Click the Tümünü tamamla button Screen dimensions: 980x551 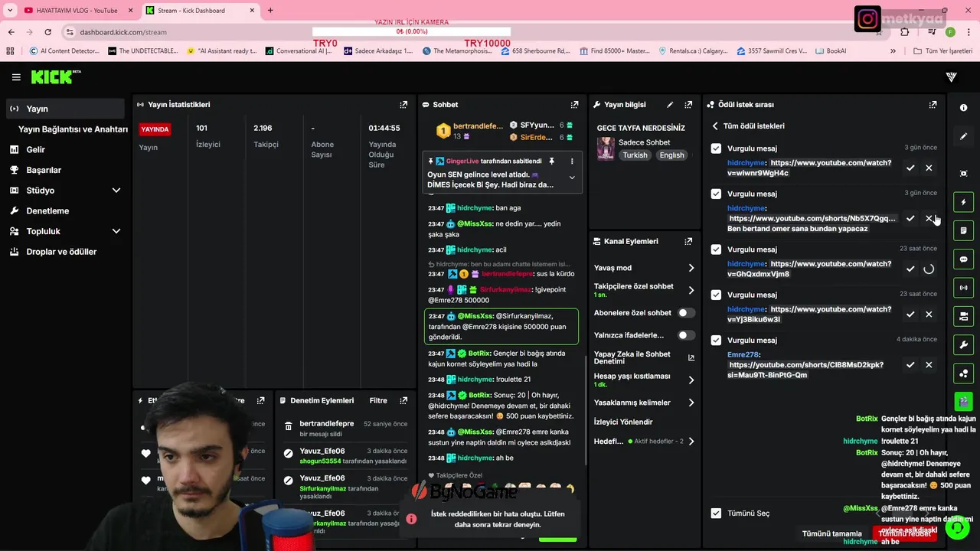click(x=831, y=533)
